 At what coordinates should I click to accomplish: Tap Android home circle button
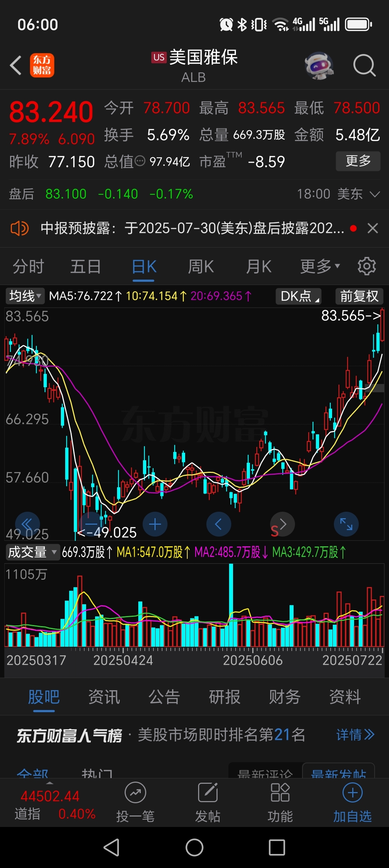pos(194,847)
